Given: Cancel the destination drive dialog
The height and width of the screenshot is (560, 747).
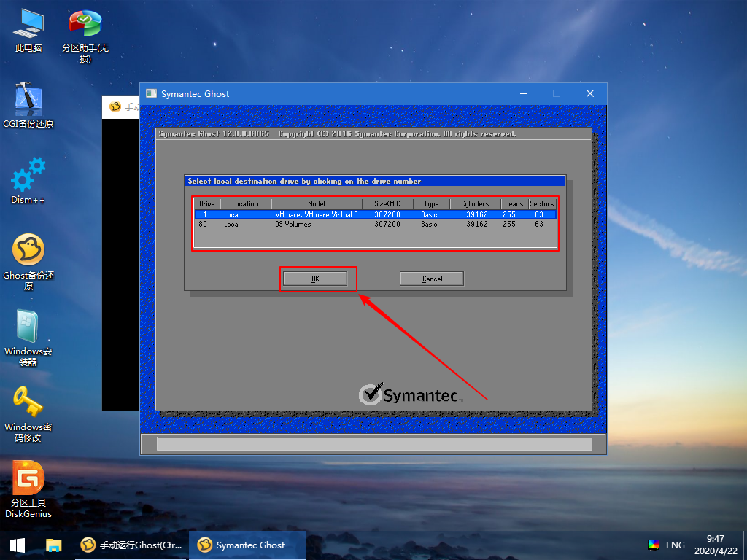Looking at the screenshot, I should pyautogui.click(x=432, y=279).
